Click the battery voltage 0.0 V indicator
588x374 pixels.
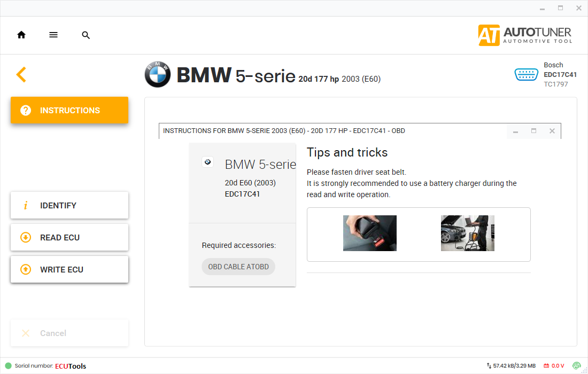click(554, 366)
